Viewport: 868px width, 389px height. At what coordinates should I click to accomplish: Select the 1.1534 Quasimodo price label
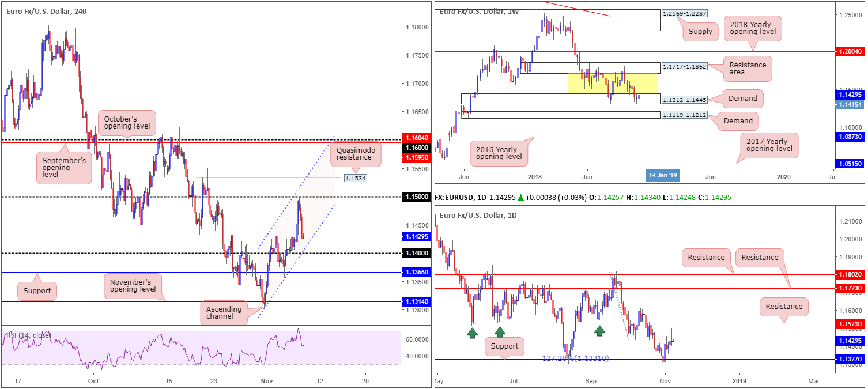[356, 178]
